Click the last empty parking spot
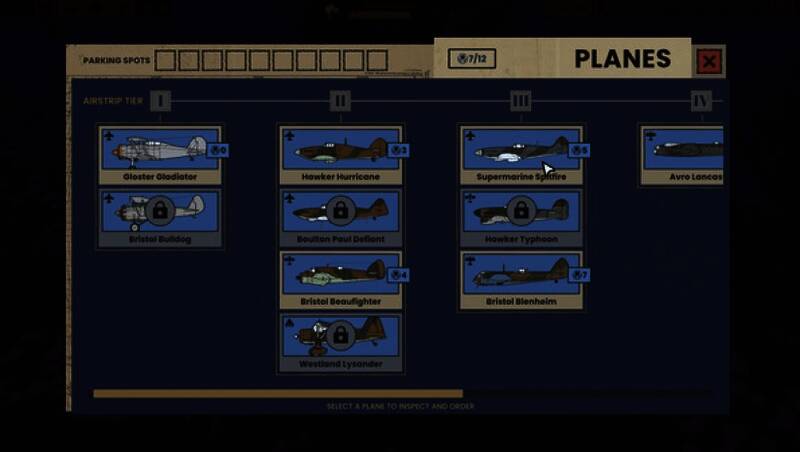Screen dimensions: 800x452 click(x=377, y=61)
